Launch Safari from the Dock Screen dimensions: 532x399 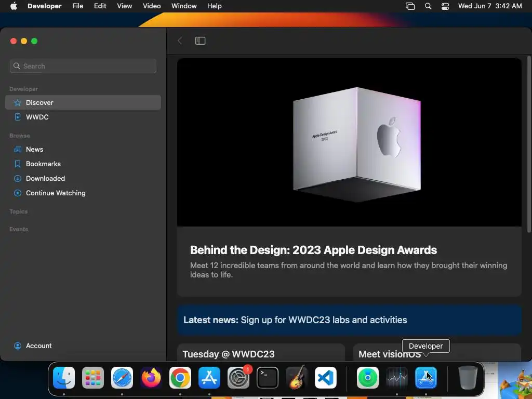point(122,378)
